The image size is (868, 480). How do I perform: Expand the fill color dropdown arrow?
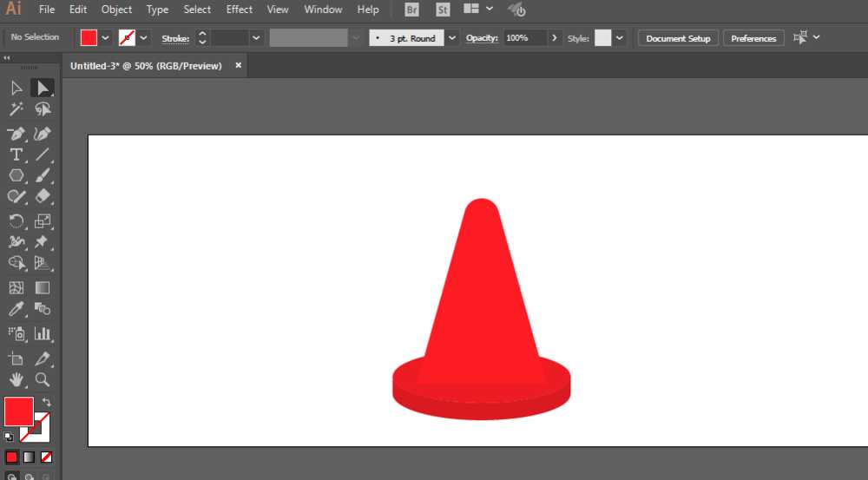click(105, 38)
